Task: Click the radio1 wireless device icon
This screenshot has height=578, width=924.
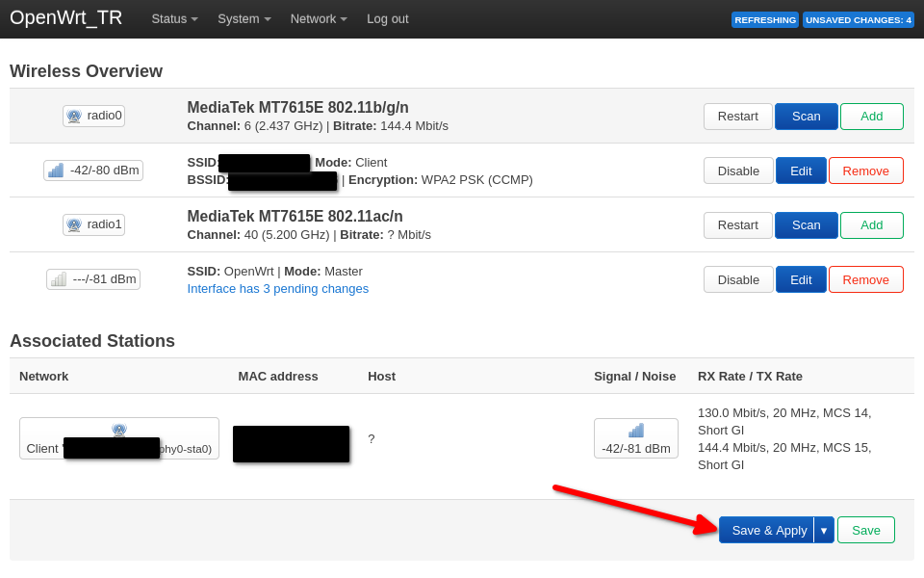Action: coord(93,224)
